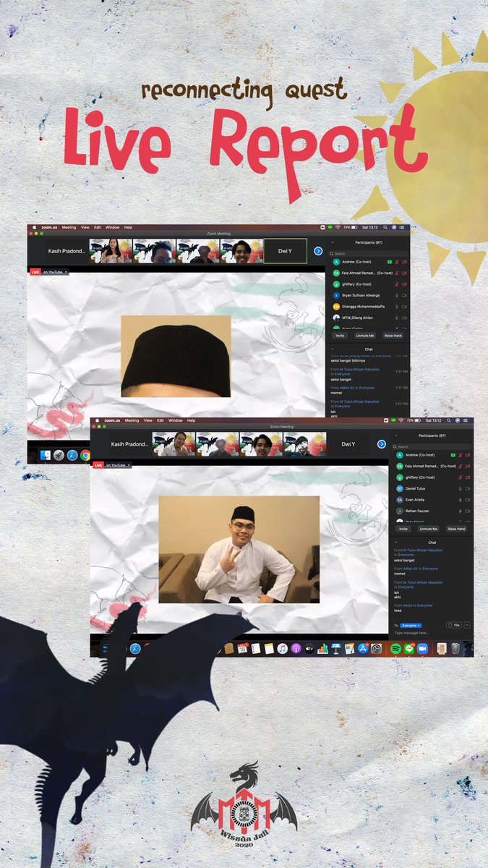Launch Keynote from the Dock

click(x=335, y=648)
